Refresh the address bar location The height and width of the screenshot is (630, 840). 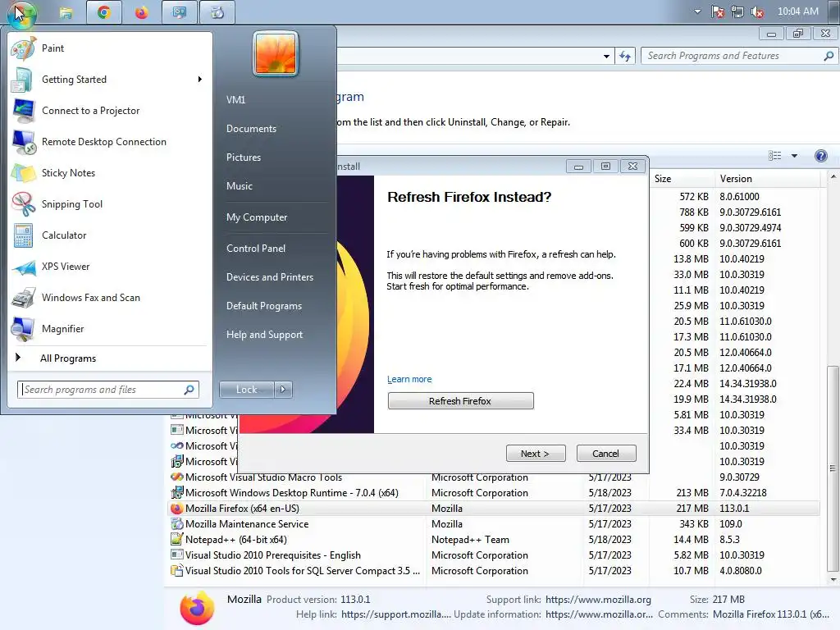pos(624,56)
